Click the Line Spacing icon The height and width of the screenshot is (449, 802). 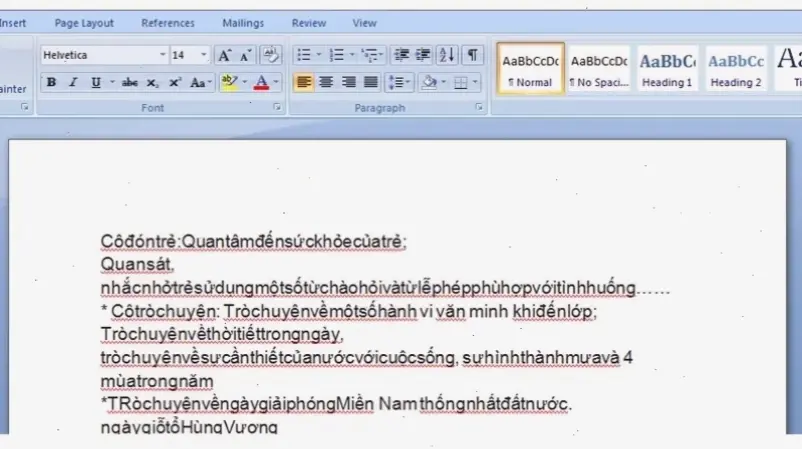pyautogui.click(x=399, y=82)
